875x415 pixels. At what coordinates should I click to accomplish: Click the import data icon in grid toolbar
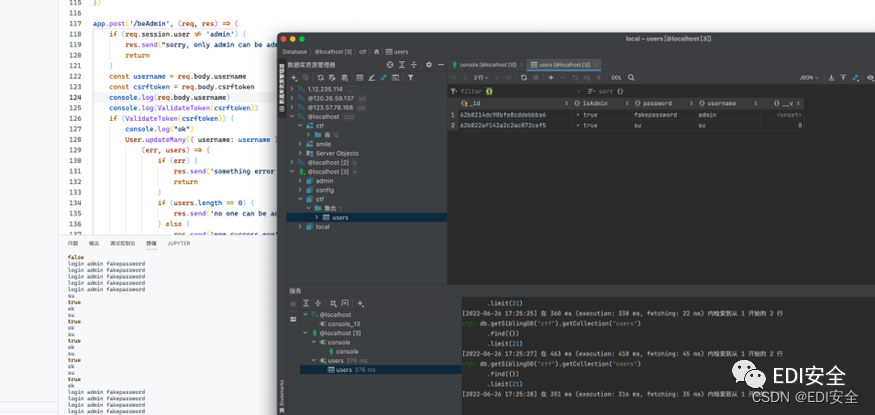[843, 78]
